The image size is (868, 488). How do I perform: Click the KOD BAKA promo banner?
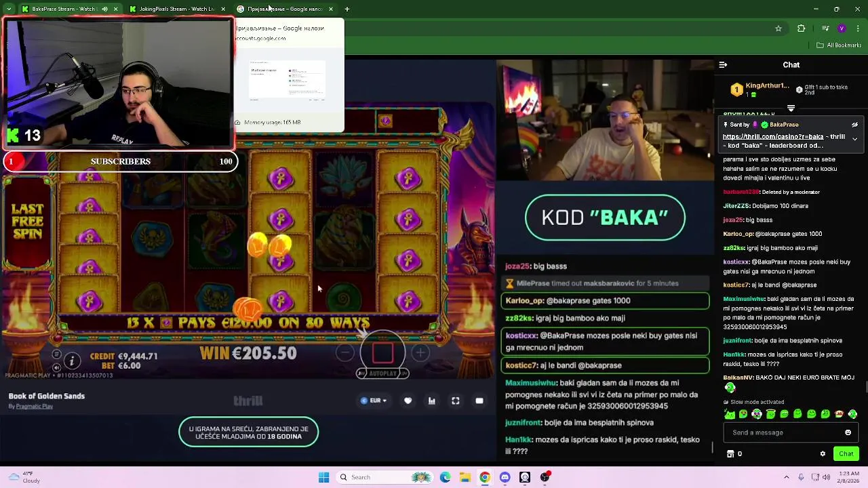point(605,218)
